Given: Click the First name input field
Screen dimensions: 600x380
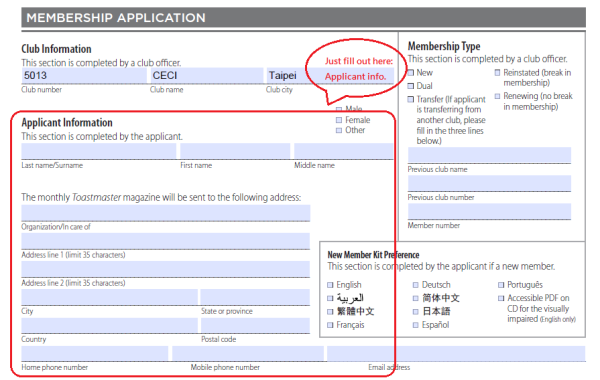Looking at the screenshot, I should pyautogui.click(x=235, y=151).
